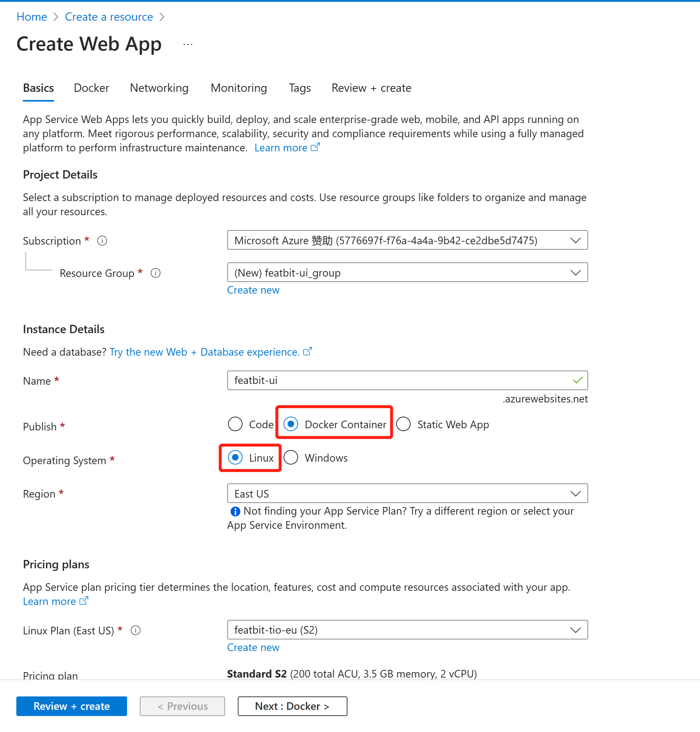Choose Linux as the operating system
The width and height of the screenshot is (700, 732).
(251, 458)
